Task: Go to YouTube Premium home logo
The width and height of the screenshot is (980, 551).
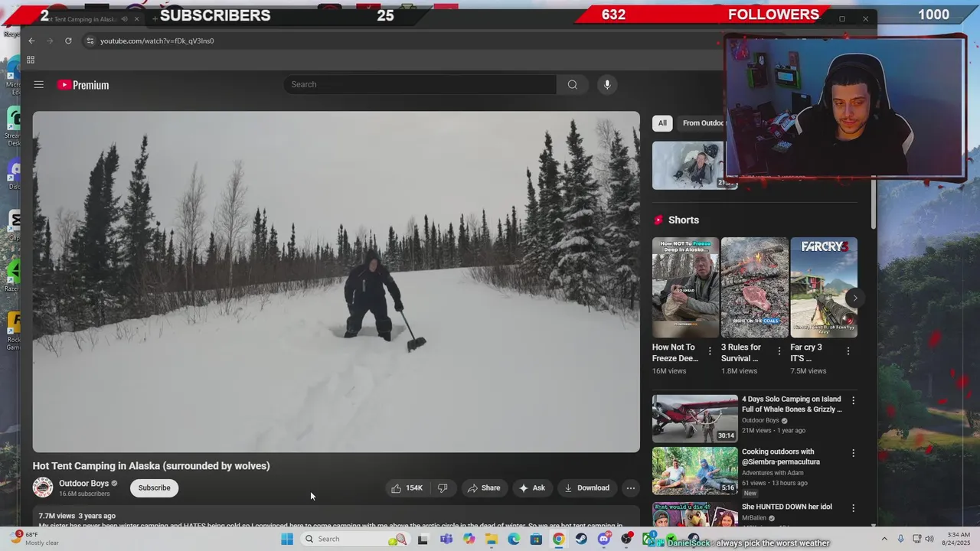Action: pos(83,85)
